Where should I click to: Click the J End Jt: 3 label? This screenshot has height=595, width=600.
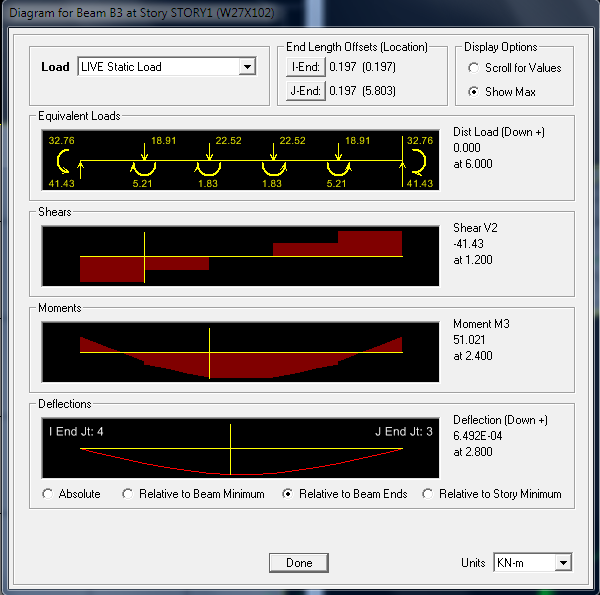click(404, 432)
